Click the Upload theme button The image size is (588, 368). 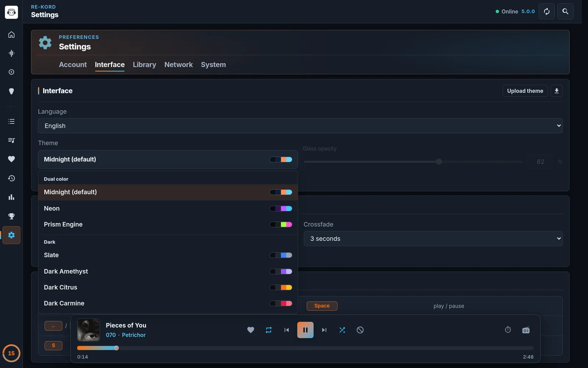pyautogui.click(x=525, y=91)
